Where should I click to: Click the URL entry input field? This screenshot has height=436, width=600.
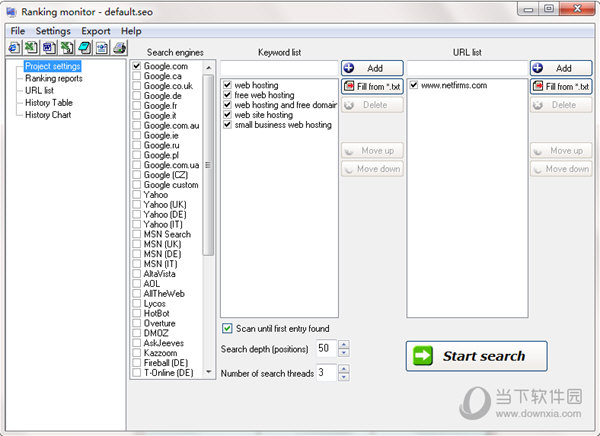467,68
